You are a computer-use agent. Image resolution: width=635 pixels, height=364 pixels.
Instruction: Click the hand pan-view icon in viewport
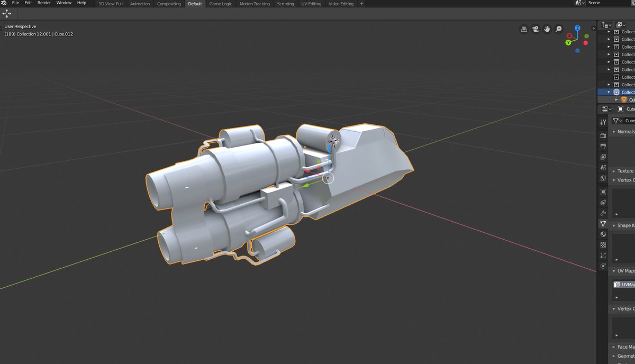pos(547,29)
